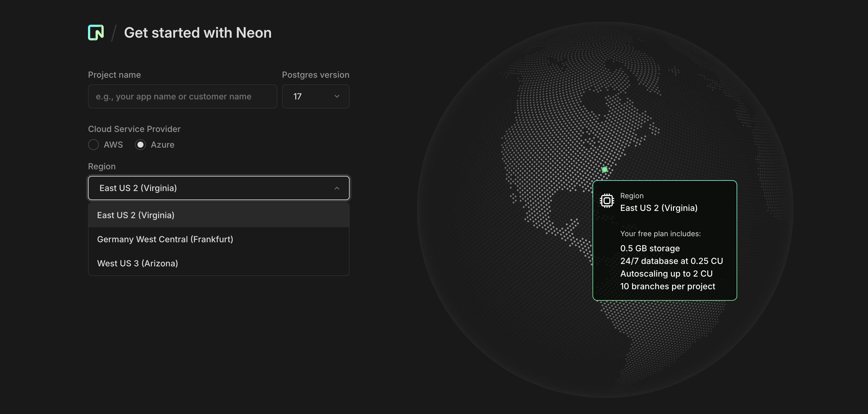Image resolution: width=868 pixels, height=414 pixels.
Task: Click the '0.5 GB storage' text
Action: pos(650,248)
